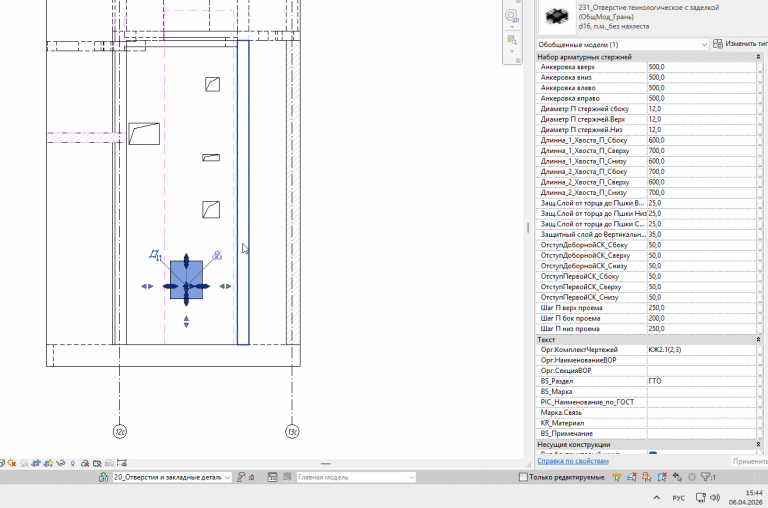Click Reveal Constraints icon
The image size is (768, 508).
tap(122, 463)
